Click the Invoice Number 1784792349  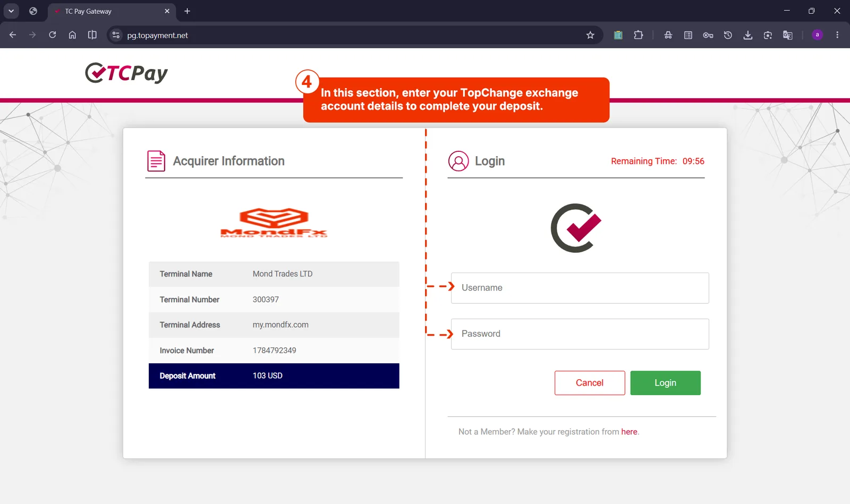274,351
